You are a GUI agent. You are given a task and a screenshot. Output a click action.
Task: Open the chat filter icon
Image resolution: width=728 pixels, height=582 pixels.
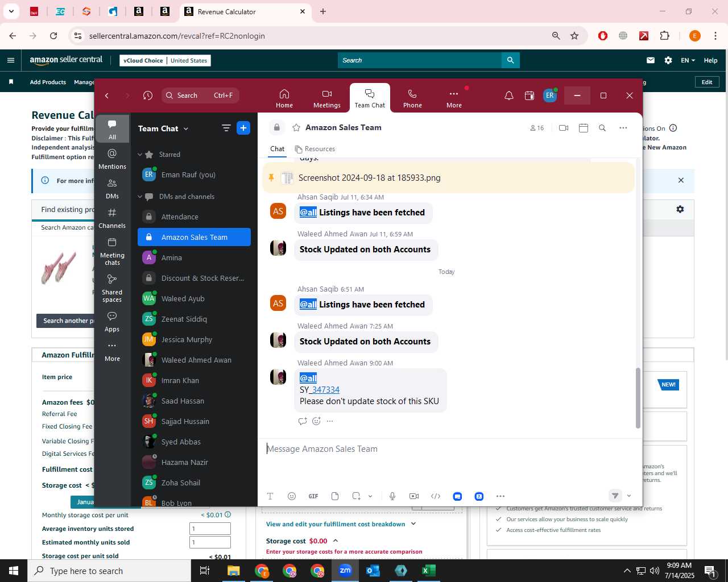pyautogui.click(x=226, y=128)
